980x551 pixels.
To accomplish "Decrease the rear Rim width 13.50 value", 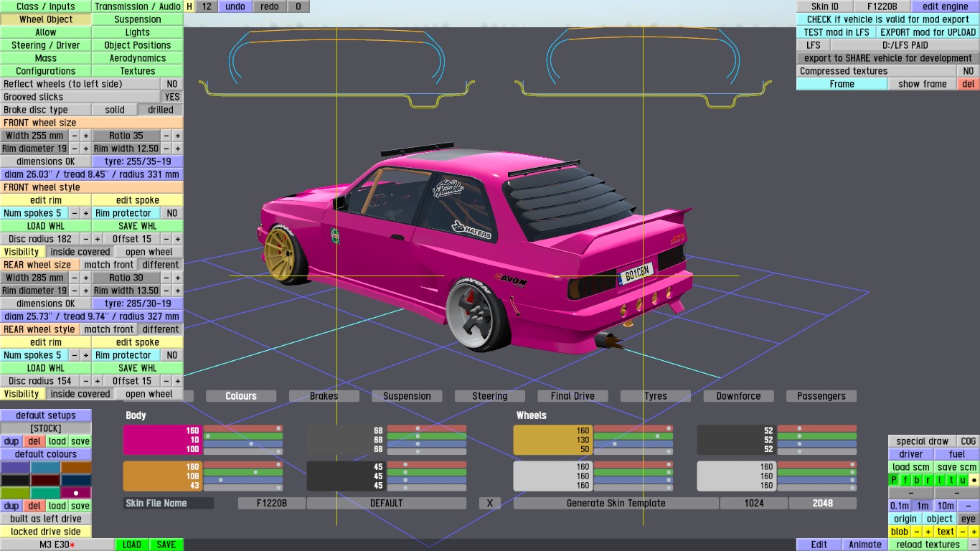I will 166,291.
